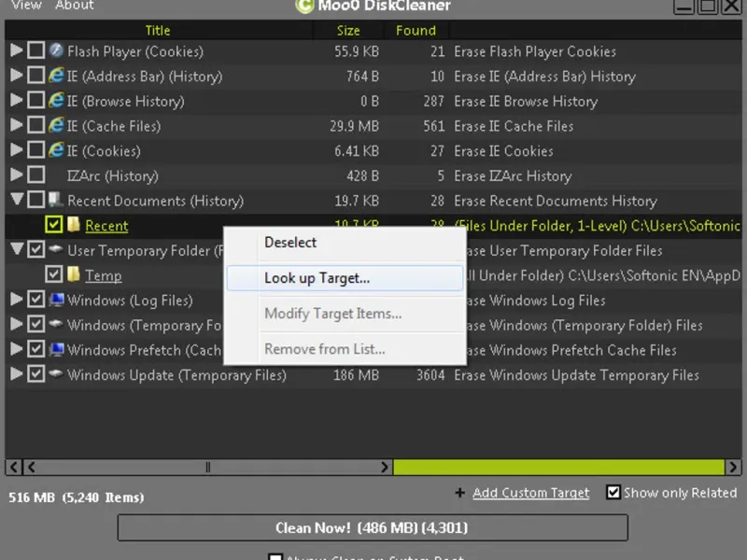Choose Deselect from the context menu

tap(345, 243)
